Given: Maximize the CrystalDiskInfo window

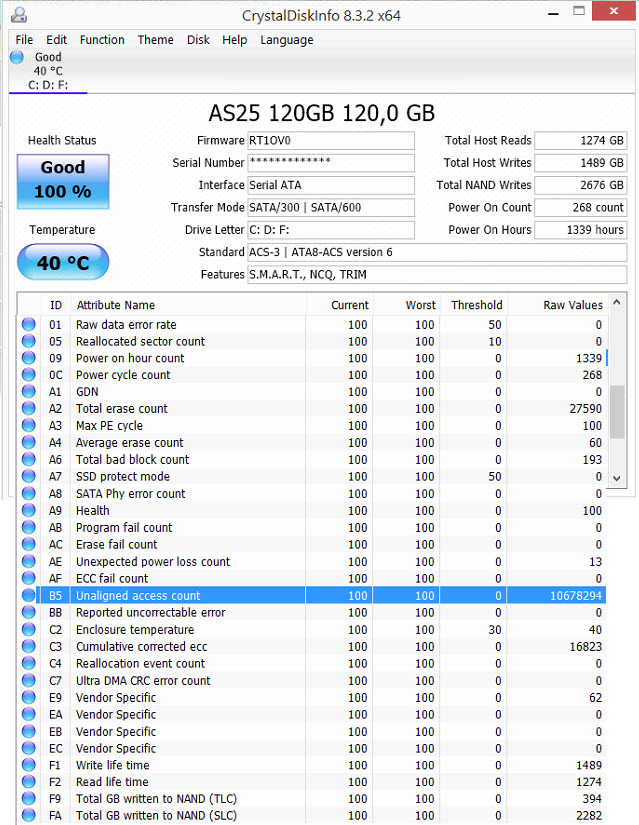Looking at the screenshot, I should point(579,11).
